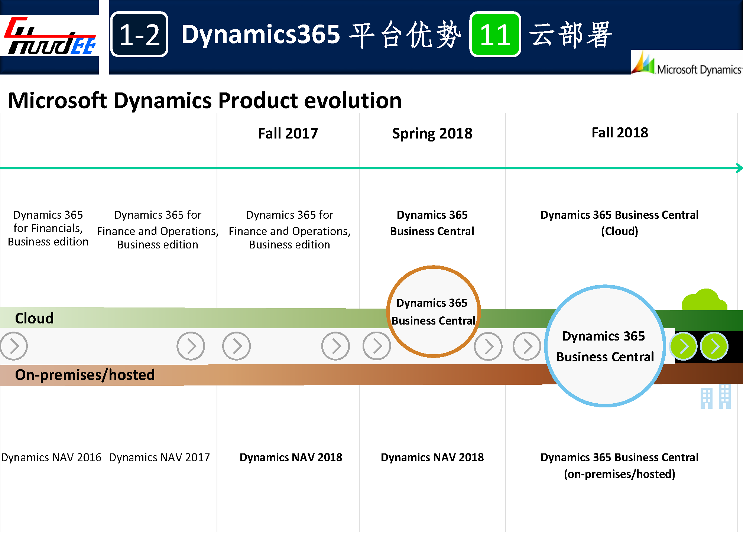Click the dark 1-2 section badge
The width and height of the screenshot is (743, 560).
pyautogui.click(x=139, y=35)
